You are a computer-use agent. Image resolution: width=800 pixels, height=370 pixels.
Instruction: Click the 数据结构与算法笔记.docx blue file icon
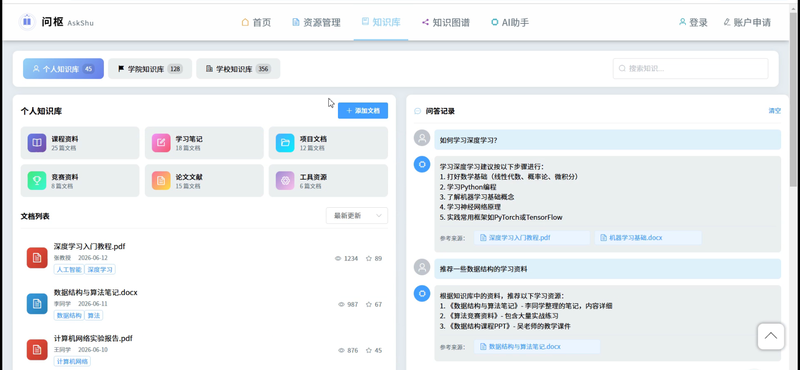(x=37, y=304)
